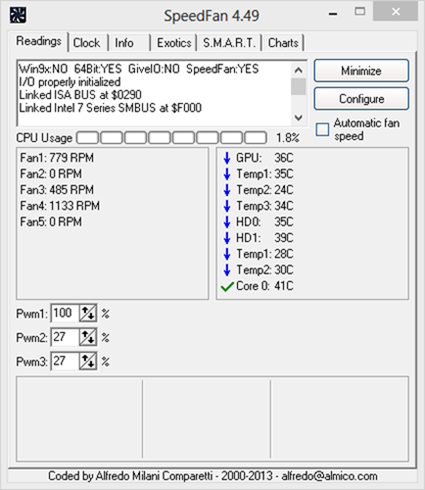Click the GPU: 36C temperature text

pyautogui.click(x=265, y=158)
